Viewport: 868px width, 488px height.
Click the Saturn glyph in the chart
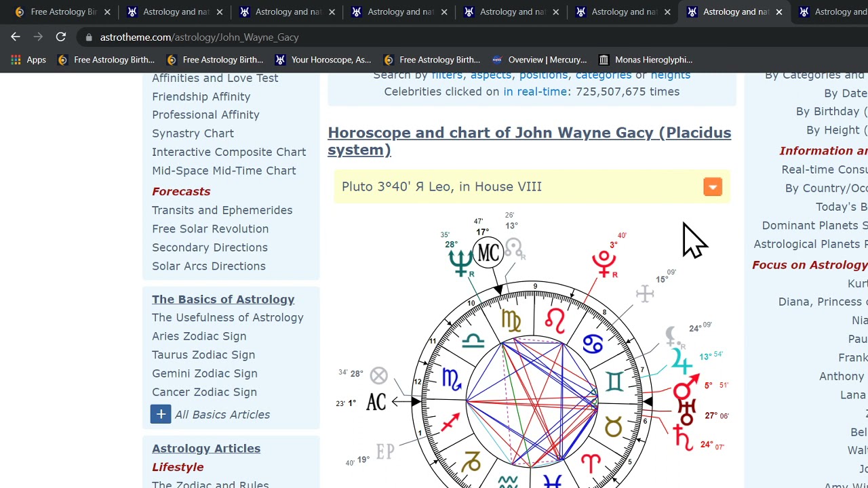(684, 437)
